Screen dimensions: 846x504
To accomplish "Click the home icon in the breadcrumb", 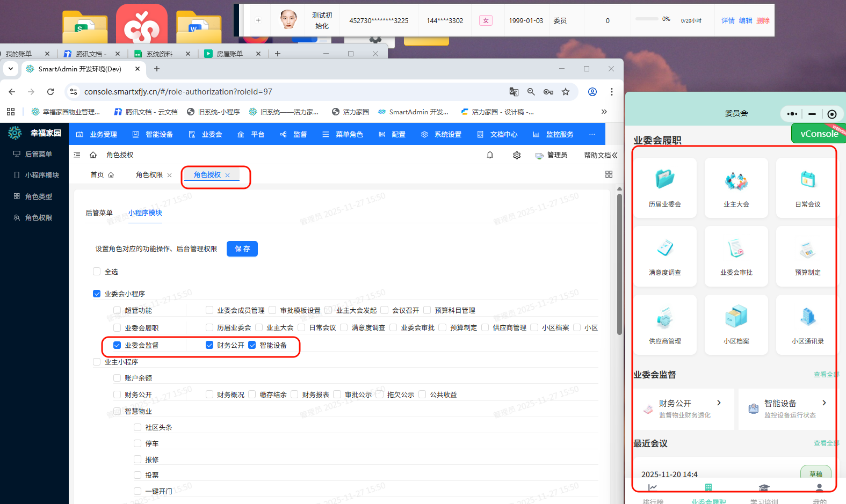I will pyautogui.click(x=93, y=155).
